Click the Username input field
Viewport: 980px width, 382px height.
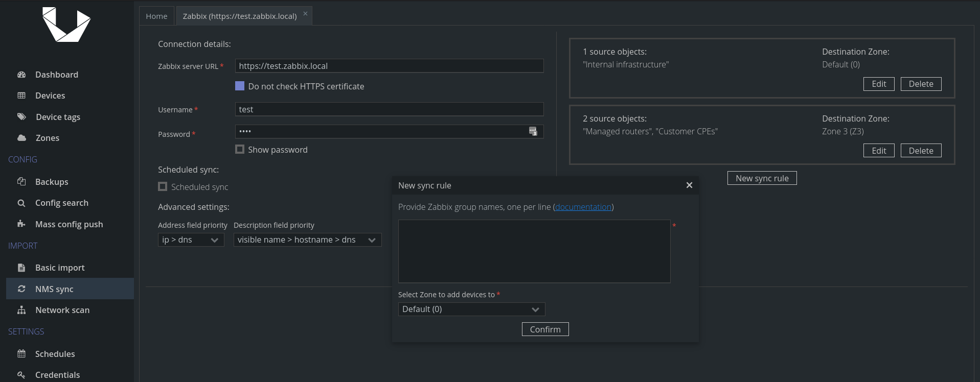coord(389,109)
